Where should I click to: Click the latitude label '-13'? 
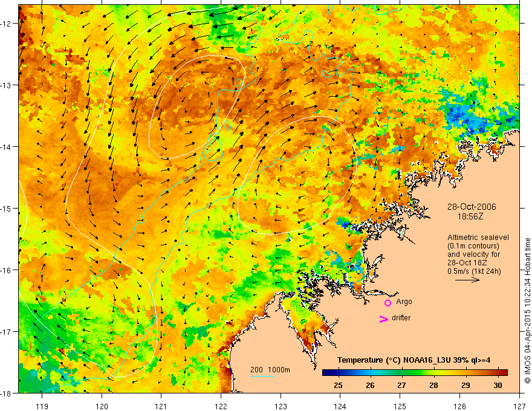coord(6,85)
